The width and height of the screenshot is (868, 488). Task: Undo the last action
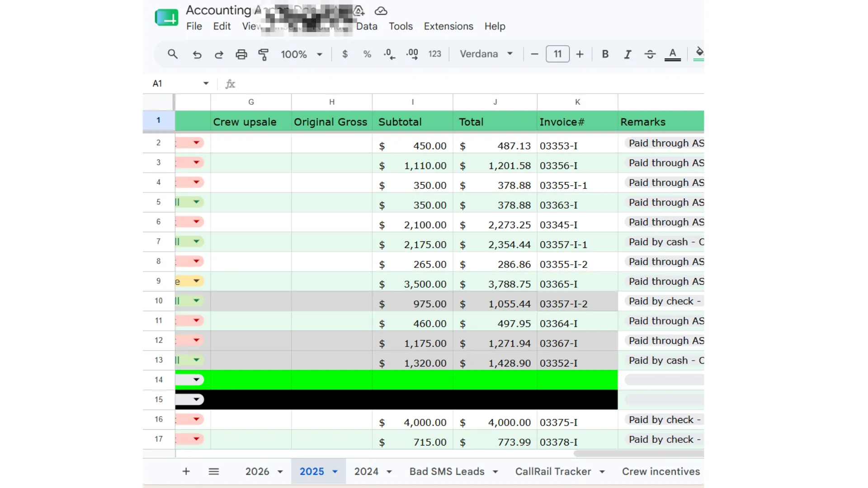pyautogui.click(x=197, y=55)
